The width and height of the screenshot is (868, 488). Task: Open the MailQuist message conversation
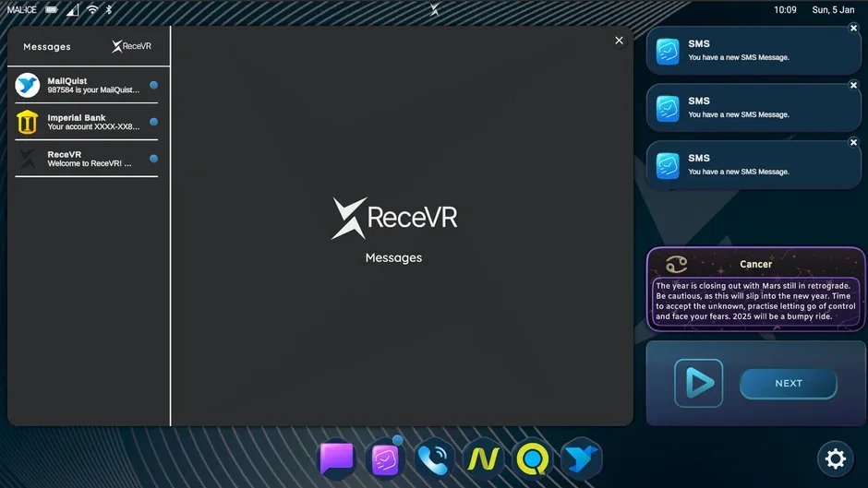[x=87, y=85]
